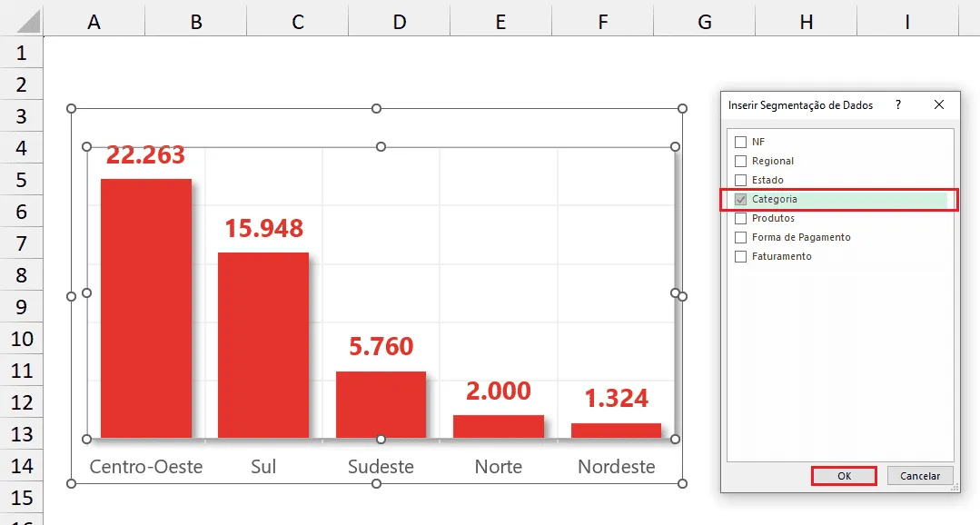Confirm the dialog with OK
The image size is (980, 525).
[x=844, y=476]
